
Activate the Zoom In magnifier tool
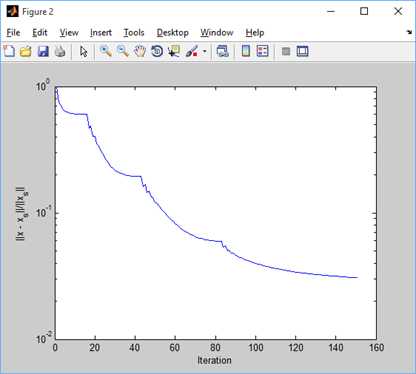[x=106, y=51]
